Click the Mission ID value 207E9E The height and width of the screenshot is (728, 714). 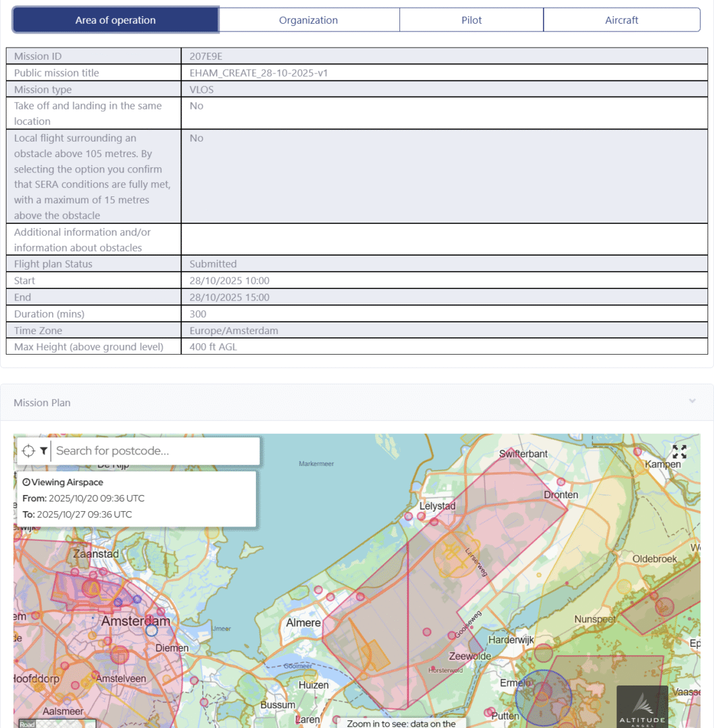pyautogui.click(x=206, y=57)
